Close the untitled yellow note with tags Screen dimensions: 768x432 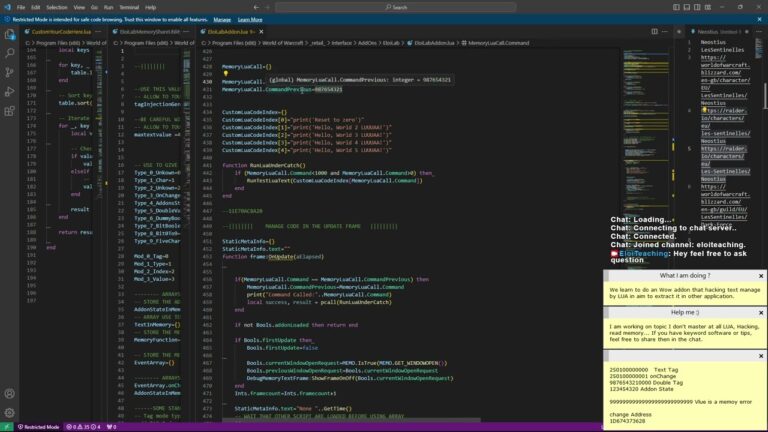(761, 356)
